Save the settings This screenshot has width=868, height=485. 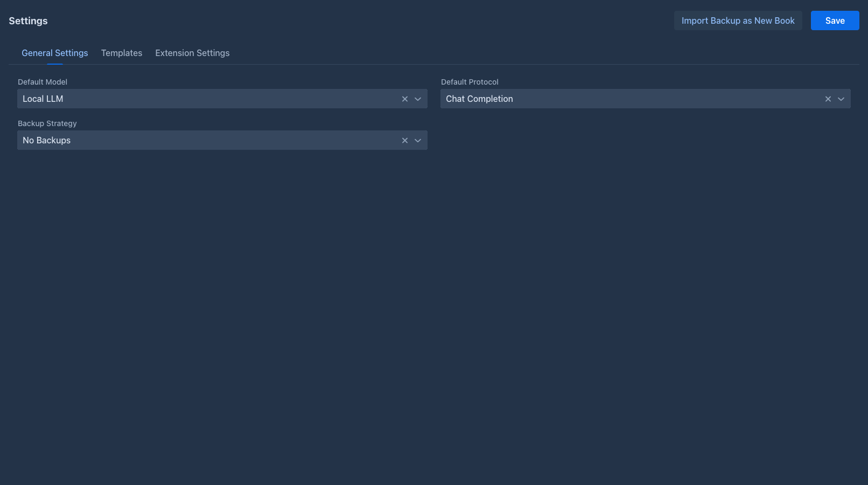tap(835, 20)
